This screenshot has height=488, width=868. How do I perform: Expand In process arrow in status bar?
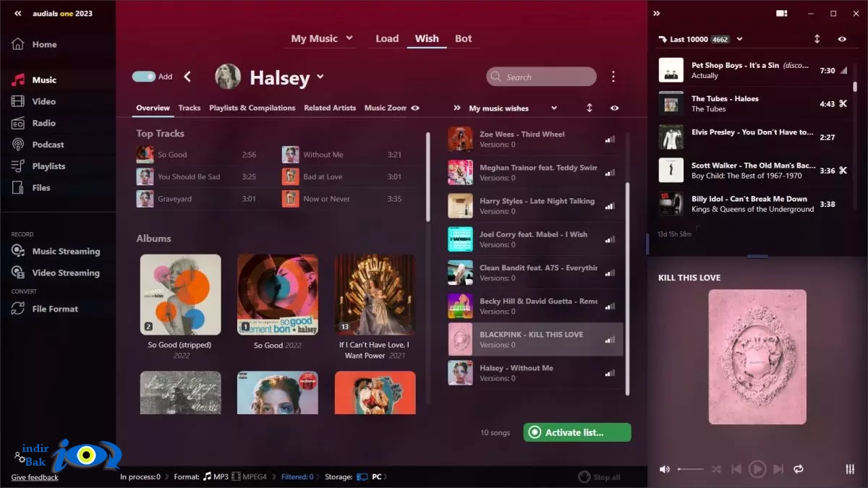166,476
